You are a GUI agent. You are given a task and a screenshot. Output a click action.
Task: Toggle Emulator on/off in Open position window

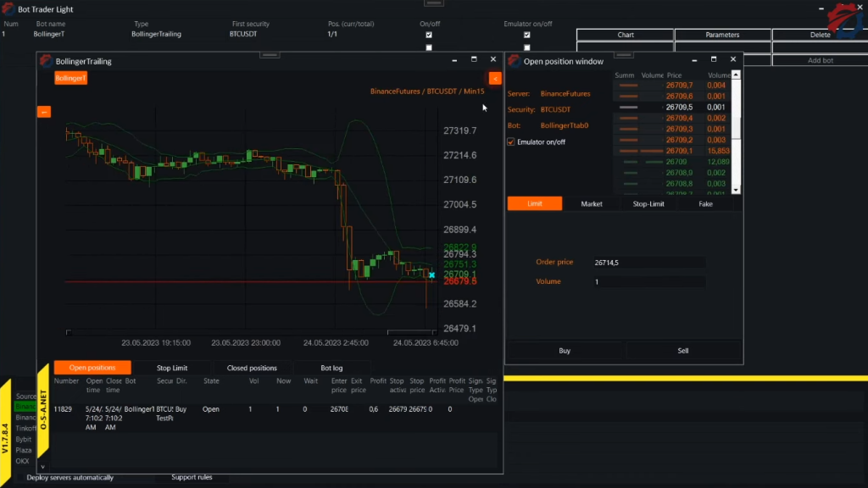511,141
